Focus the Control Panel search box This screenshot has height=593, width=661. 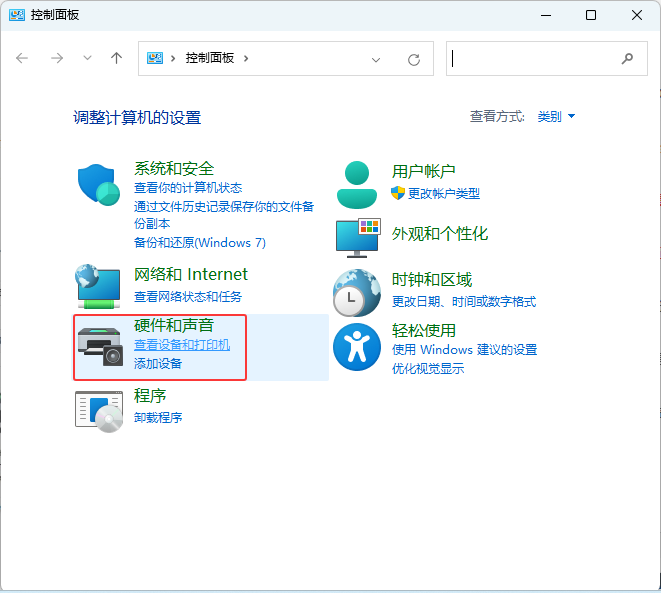(546, 59)
